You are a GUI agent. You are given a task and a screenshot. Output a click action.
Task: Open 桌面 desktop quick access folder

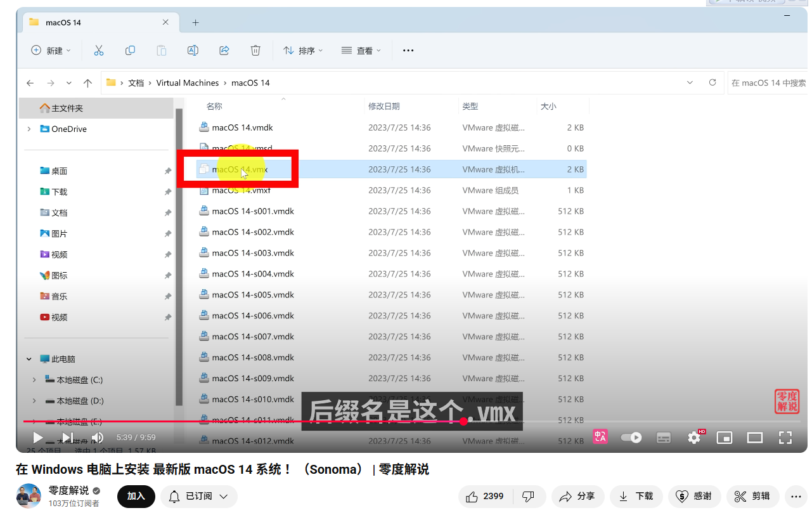tap(60, 171)
